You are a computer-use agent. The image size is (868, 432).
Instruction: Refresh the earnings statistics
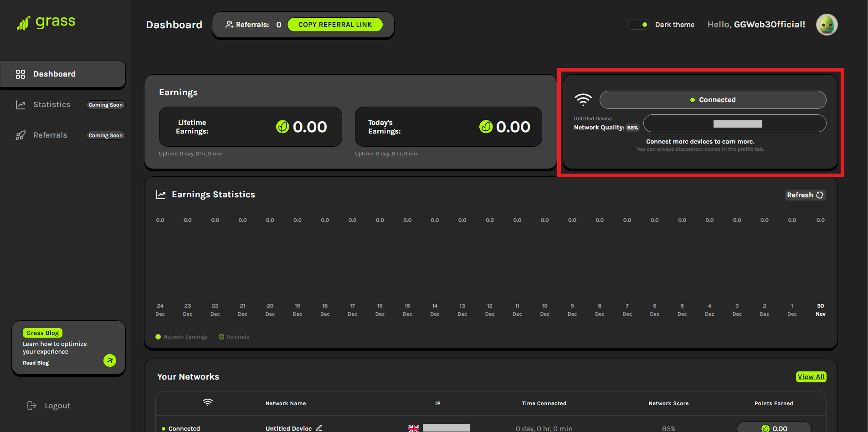click(805, 195)
